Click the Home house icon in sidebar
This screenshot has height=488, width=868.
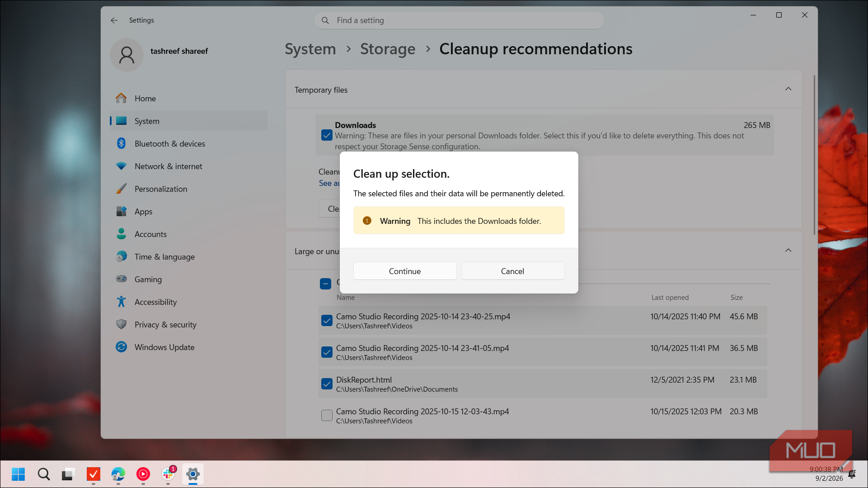(x=121, y=98)
